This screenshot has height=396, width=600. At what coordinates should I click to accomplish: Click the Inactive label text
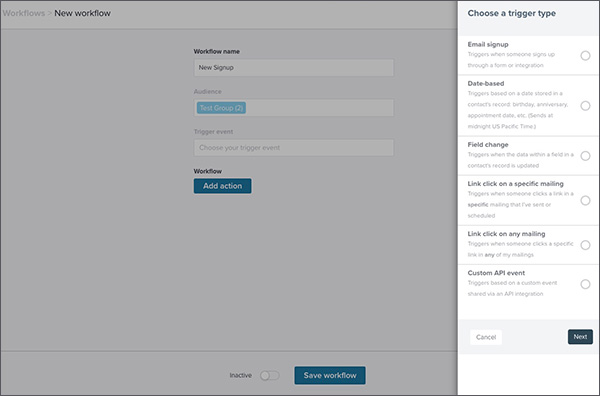pos(241,375)
